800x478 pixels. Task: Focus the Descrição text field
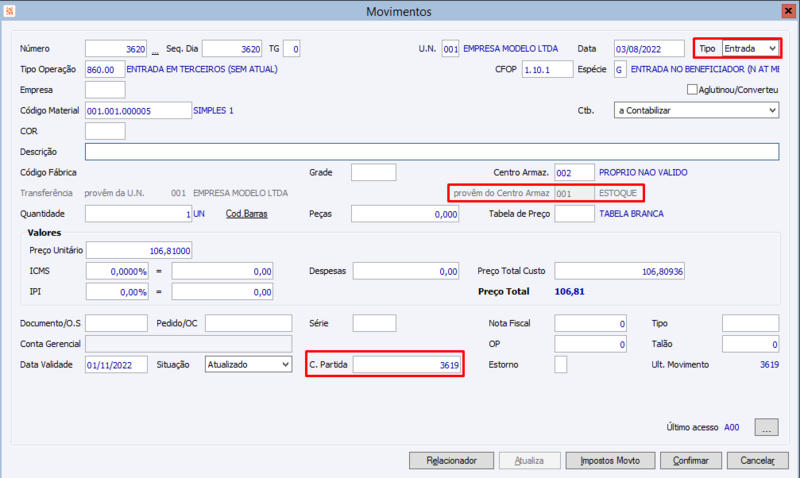pyautogui.click(x=432, y=152)
